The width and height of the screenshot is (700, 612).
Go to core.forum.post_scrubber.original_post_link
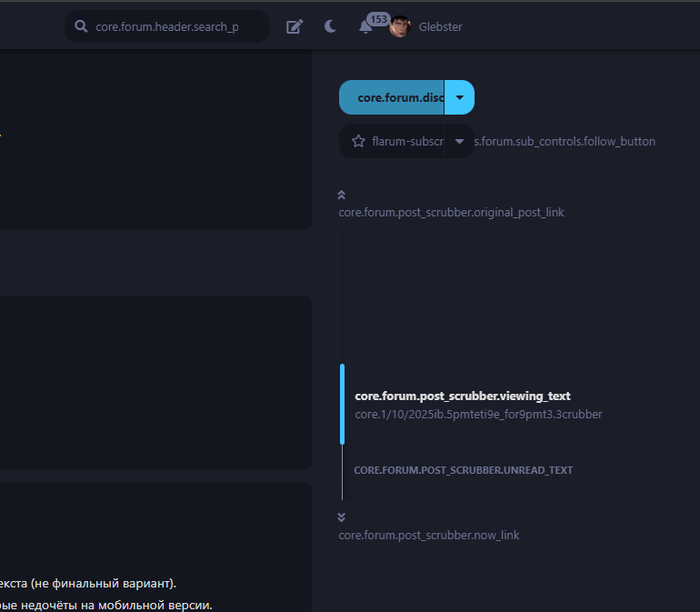(451, 212)
